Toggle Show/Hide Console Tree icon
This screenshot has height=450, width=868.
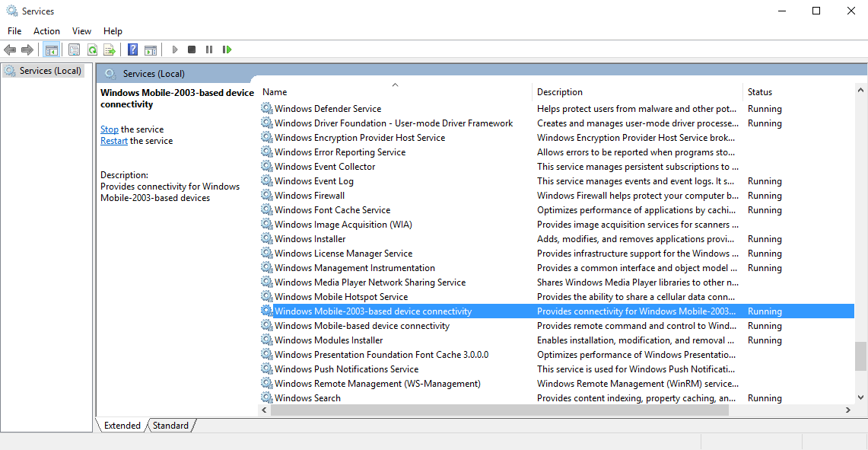52,50
